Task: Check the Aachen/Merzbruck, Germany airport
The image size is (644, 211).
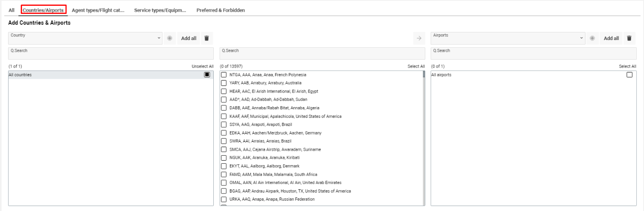Action: pos(225,133)
